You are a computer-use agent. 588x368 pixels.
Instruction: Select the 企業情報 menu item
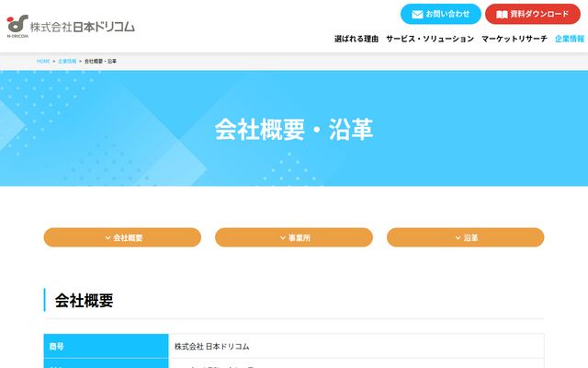pos(570,39)
